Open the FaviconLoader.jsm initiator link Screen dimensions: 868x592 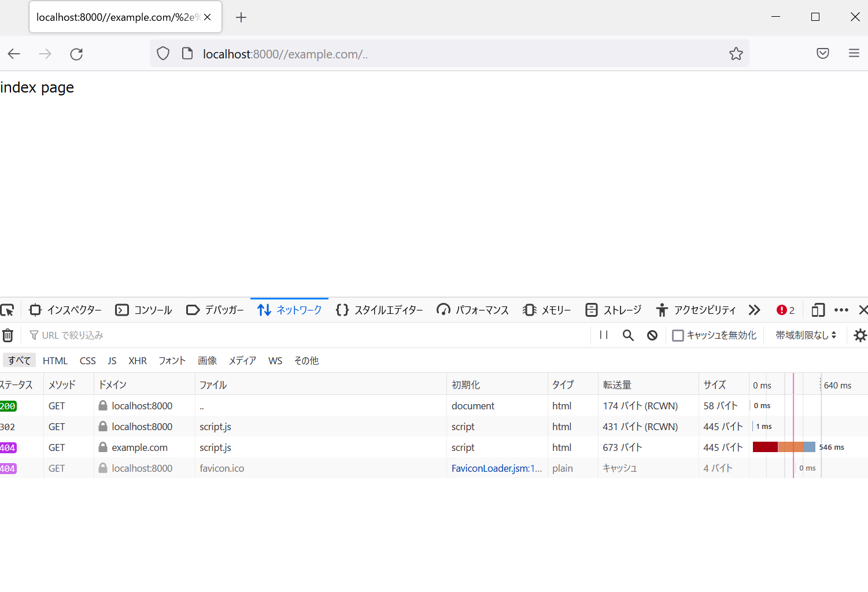496,468
